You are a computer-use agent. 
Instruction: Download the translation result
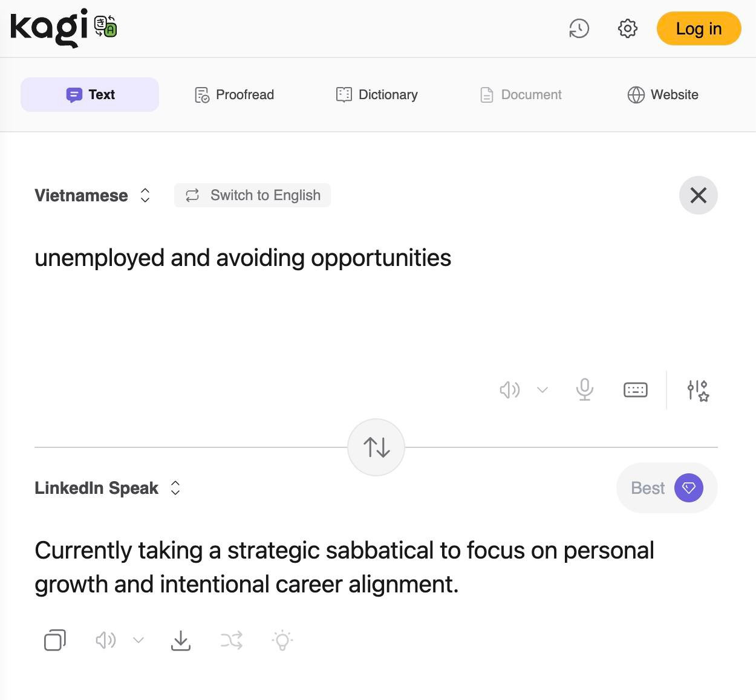tap(181, 640)
